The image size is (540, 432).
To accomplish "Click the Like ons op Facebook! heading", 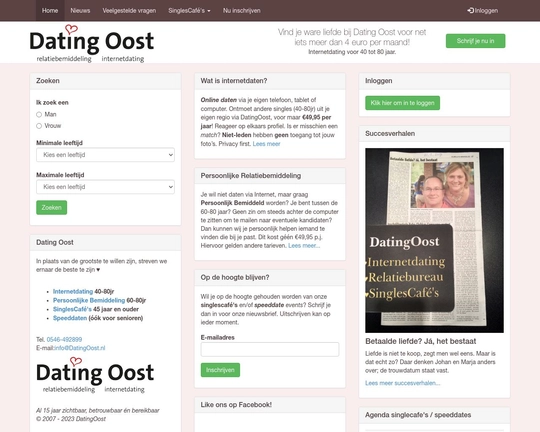I will tap(236, 405).
